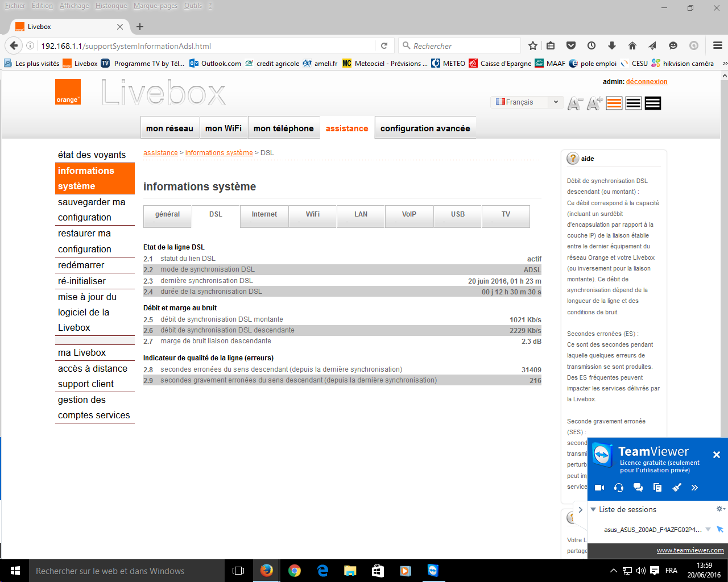This screenshot has height=582, width=728.
Task: Start TeamViewer video call camera icon
Action: [x=599, y=488]
